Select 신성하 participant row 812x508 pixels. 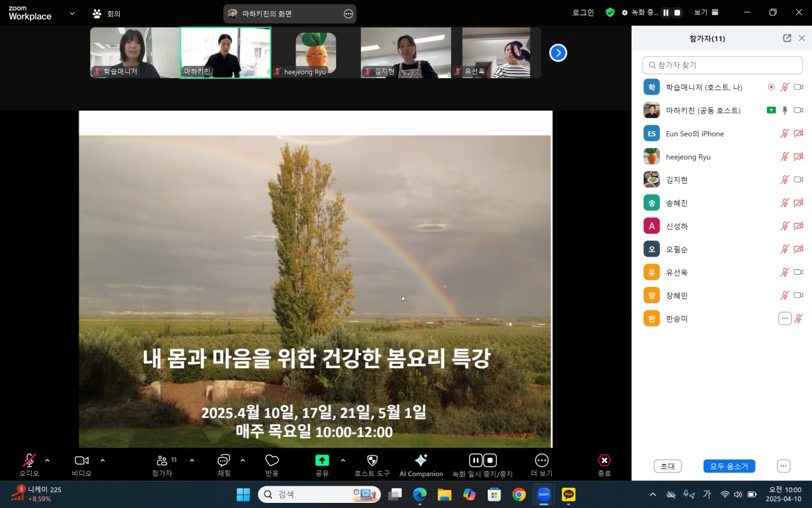coord(723,226)
